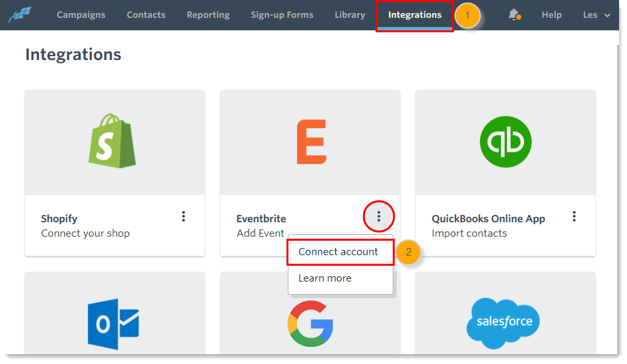The width and height of the screenshot is (627, 364).
Task: Expand the Les account dropdown
Action: [596, 15]
